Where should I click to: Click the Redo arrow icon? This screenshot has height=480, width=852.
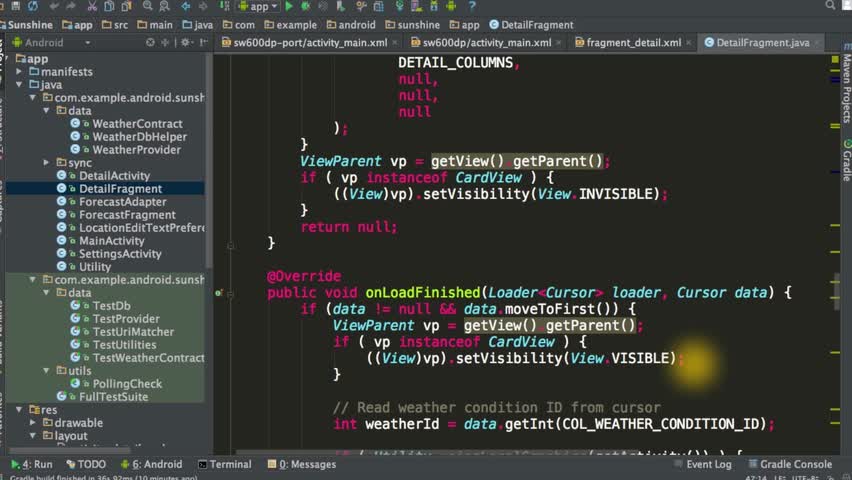[x=71, y=6]
